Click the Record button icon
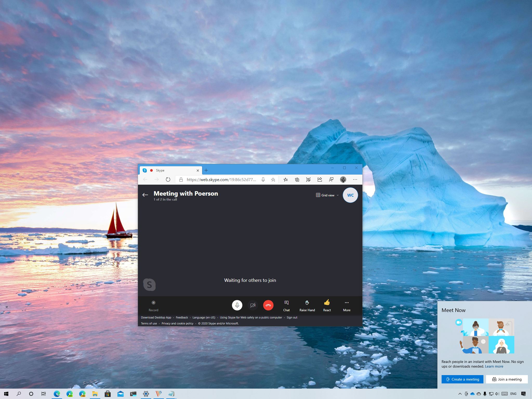532x399 pixels. (x=153, y=302)
